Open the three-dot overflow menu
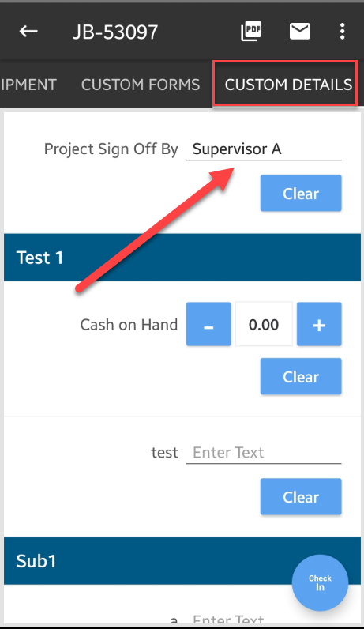The height and width of the screenshot is (629, 364). coord(342,31)
